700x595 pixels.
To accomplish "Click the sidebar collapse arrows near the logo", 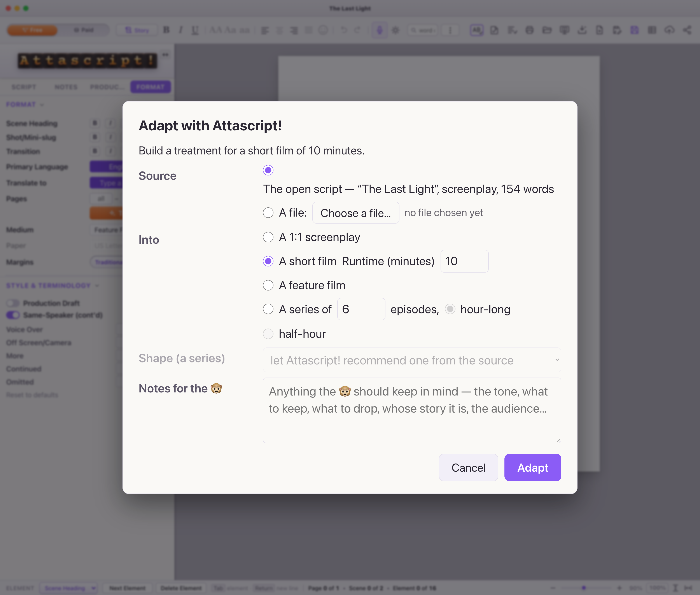I will pyautogui.click(x=165, y=55).
